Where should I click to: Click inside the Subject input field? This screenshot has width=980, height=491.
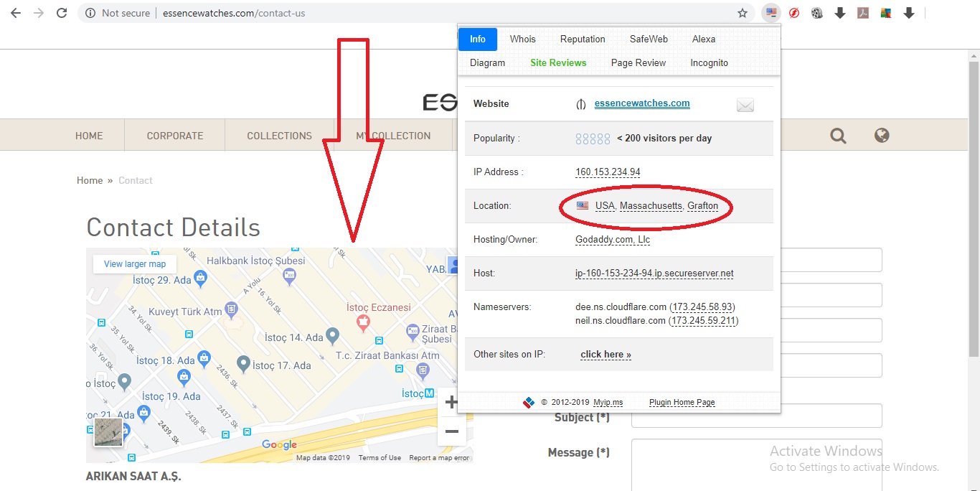[757, 416]
